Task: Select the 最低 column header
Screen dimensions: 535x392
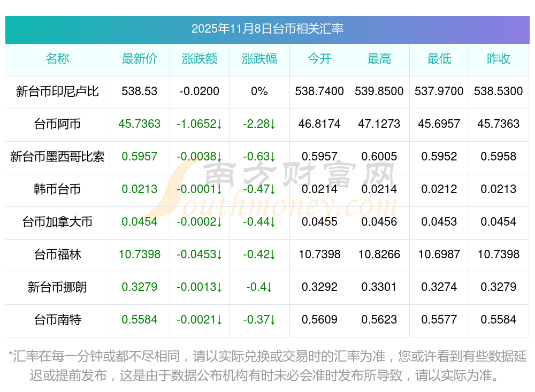Action: tap(439, 59)
